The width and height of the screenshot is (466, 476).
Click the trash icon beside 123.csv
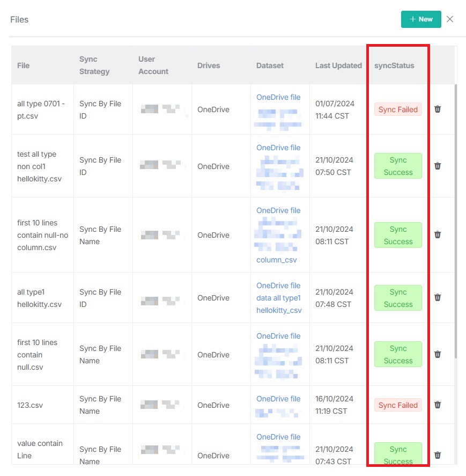coord(438,405)
